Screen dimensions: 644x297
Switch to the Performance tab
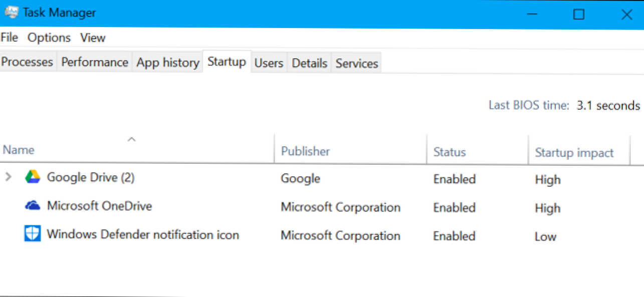(x=95, y=62)
